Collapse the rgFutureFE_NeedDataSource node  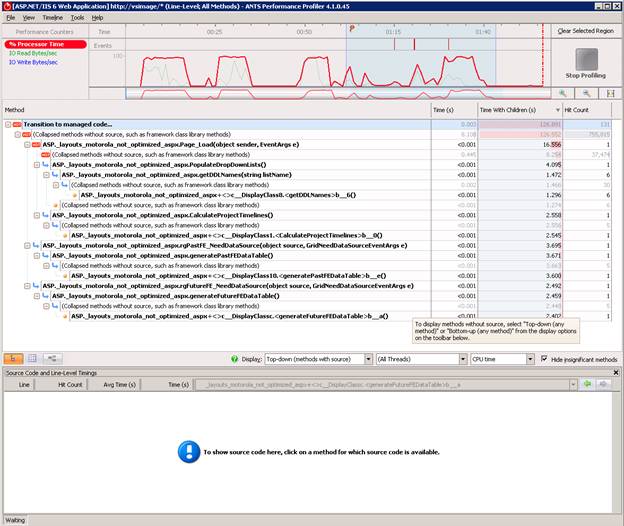tap(27, 286)
